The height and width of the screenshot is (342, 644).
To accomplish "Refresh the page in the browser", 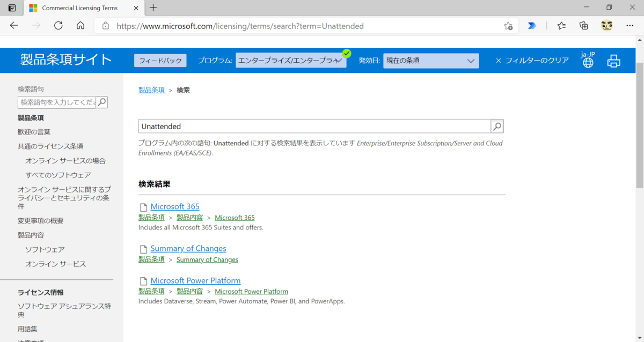I will (x=58, y=26).
